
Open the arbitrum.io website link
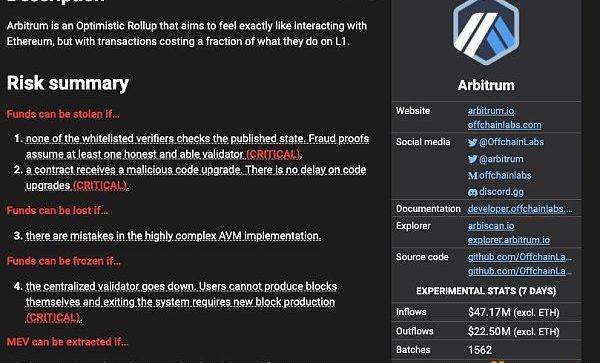491,111
